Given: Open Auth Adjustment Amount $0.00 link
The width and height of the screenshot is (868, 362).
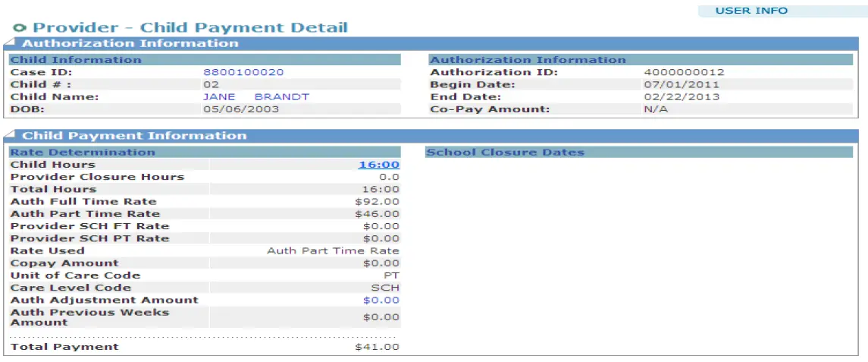Looking at the screenshot, I should [x=381, y=300].
